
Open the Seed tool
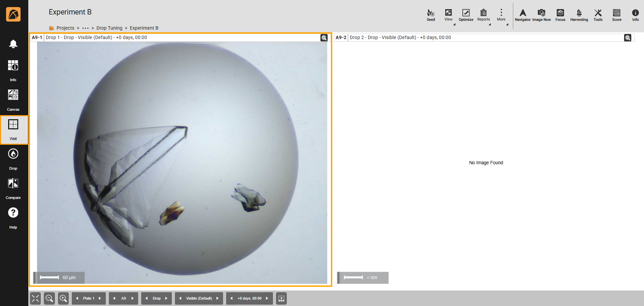(431, 15)
